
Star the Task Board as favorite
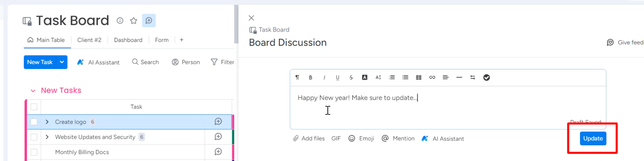[x=134, y=21]
